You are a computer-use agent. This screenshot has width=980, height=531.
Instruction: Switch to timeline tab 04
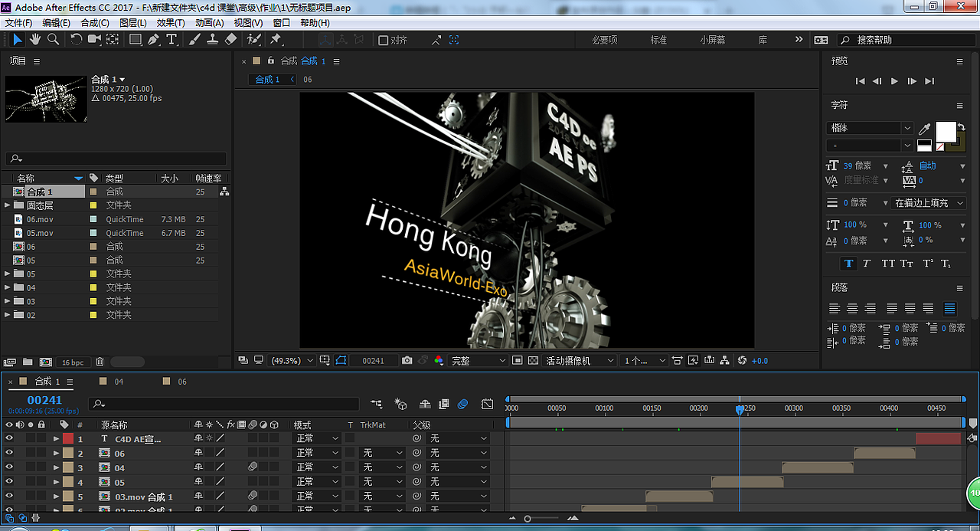pyautogui.click(x=119, y=381)
